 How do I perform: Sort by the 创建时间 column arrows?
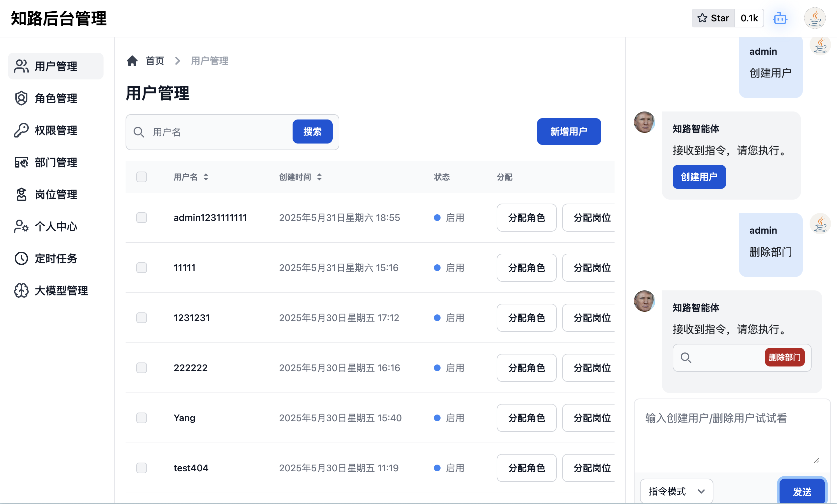coord(319,177)
